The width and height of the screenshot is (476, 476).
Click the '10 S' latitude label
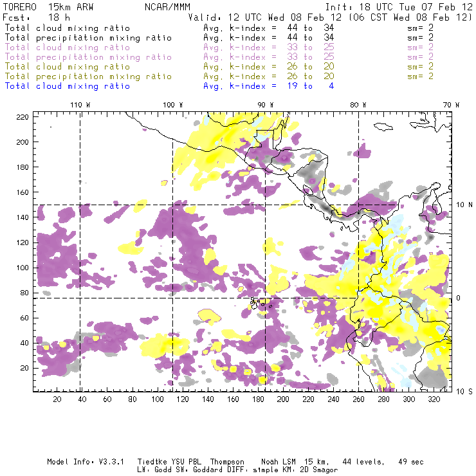pyautogui.click(x=464, y=392)
